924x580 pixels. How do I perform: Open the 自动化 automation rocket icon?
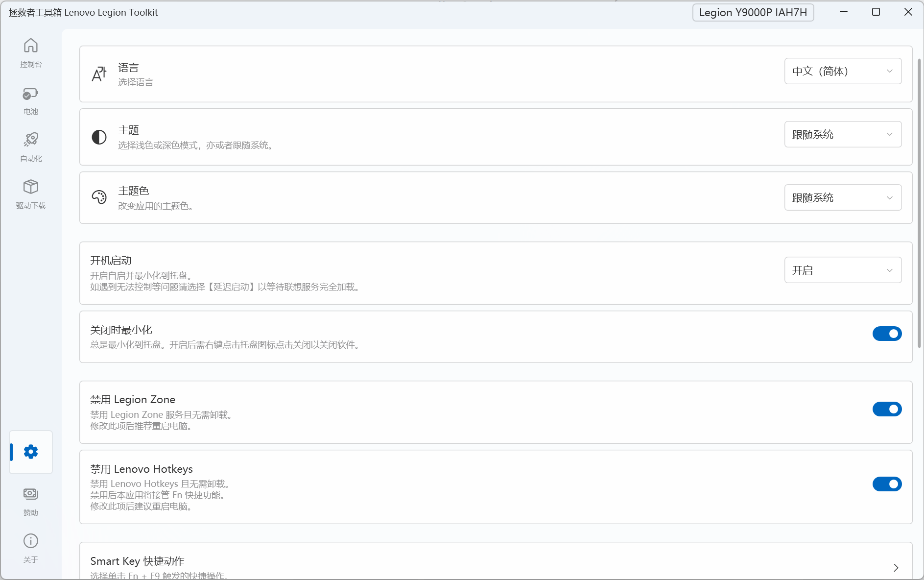[31, 140]
